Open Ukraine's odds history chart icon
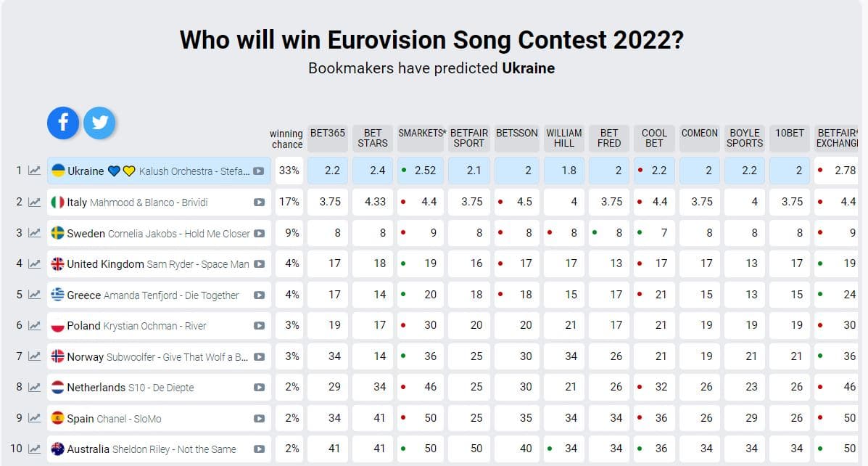 (34, 171)
